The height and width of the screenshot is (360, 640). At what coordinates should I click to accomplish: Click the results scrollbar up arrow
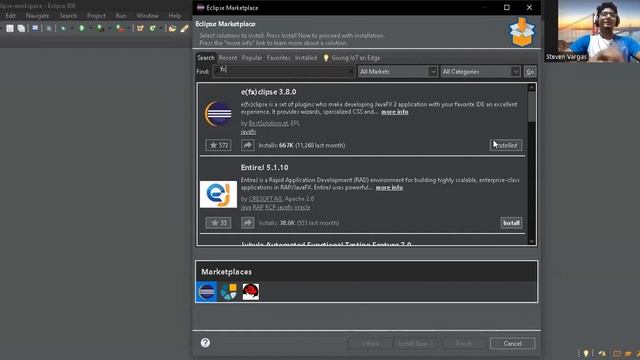[531, 88]
